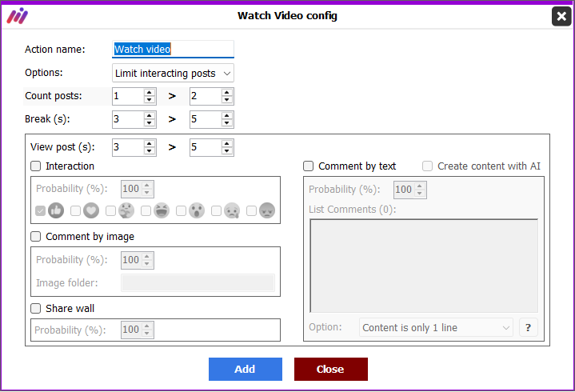The width and height of the screenshot is (575, 392).
Task: Select the heart Love reaction icon
Action: tap(91, 211)
